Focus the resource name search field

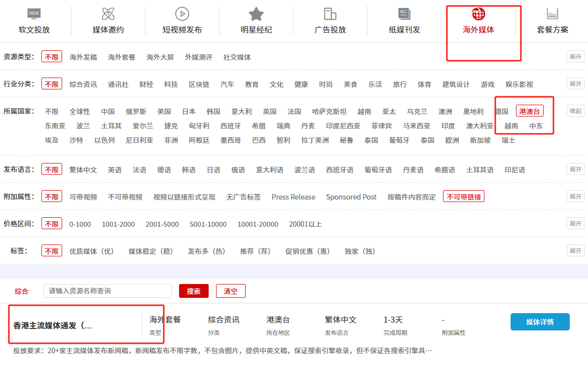point(108,291)
